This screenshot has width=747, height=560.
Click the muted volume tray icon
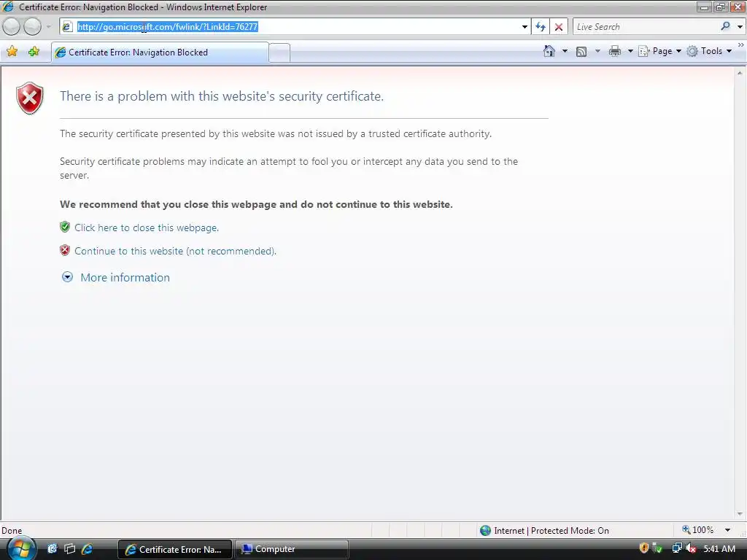tap(691, 548)
